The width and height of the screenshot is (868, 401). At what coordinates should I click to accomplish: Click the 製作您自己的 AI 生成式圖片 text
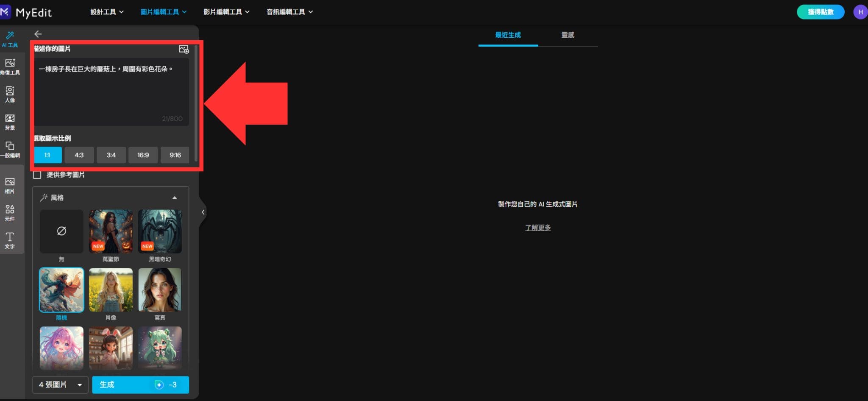click(537, 204)
